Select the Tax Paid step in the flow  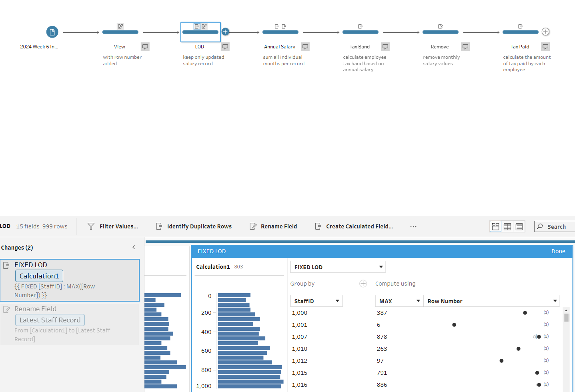[x=520, y=32]
